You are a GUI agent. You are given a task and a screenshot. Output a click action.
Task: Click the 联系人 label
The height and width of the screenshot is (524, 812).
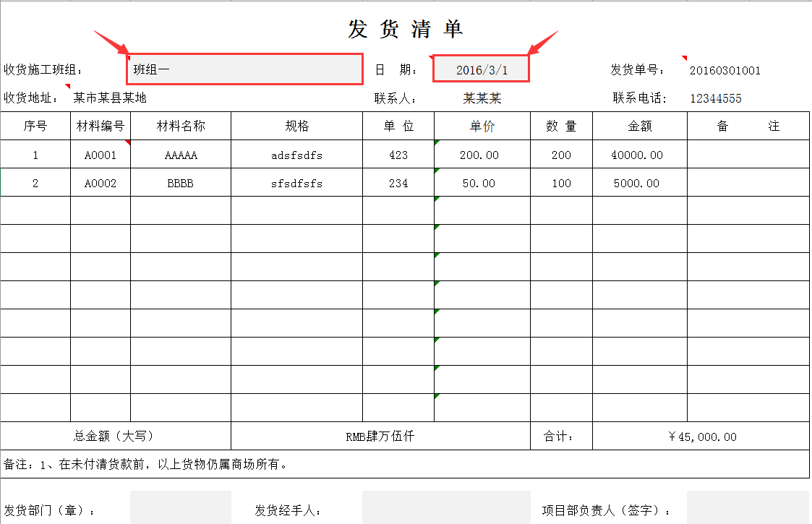click(x=396, y=98)
